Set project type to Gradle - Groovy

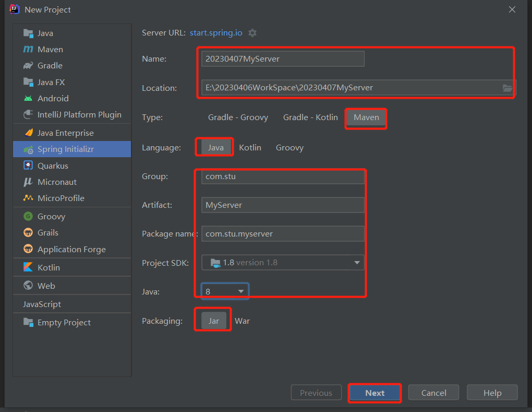coord(238,117)
